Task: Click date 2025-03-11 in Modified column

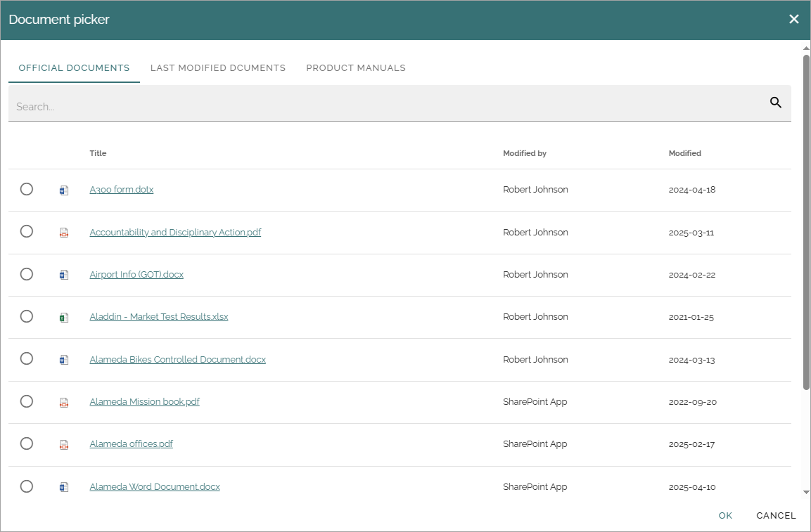Action: point(691,233)
